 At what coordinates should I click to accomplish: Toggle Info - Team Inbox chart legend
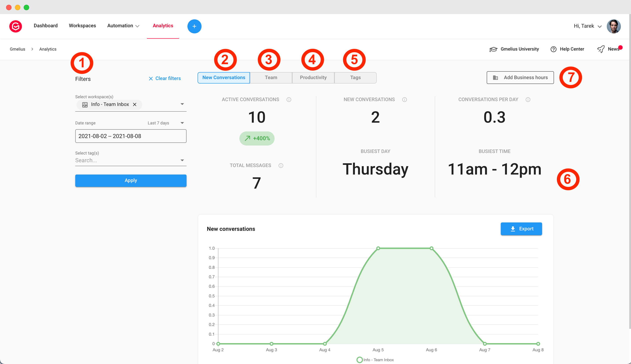(375, 360)
